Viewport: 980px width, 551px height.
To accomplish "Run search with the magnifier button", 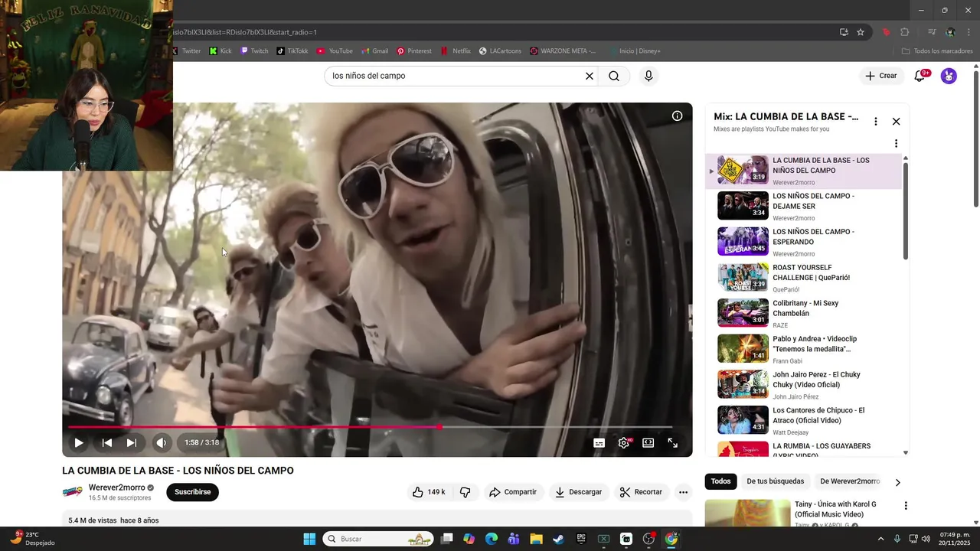I will click(x=614, y=76).
